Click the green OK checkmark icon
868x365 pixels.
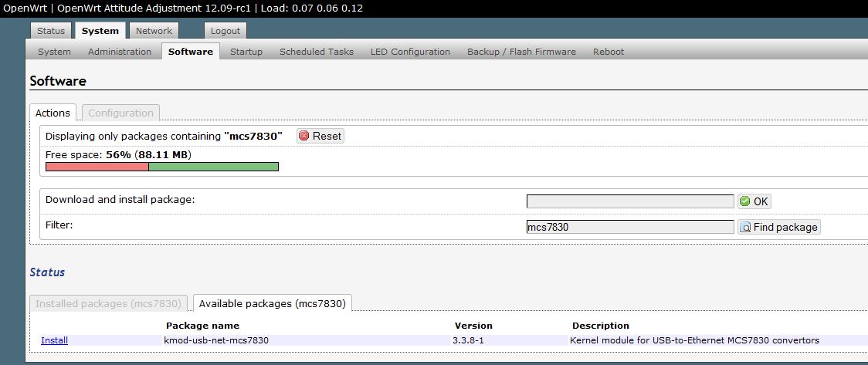745,201
